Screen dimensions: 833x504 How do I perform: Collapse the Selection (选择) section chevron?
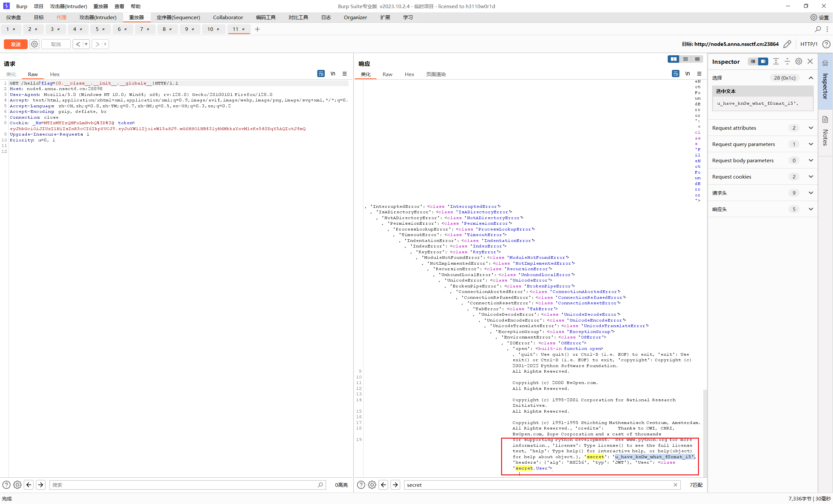[811, 78]
